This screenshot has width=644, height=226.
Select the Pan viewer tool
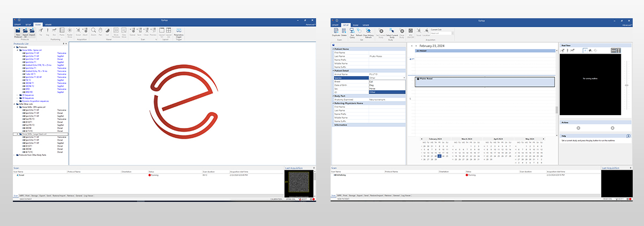click(x=100, y=31)
